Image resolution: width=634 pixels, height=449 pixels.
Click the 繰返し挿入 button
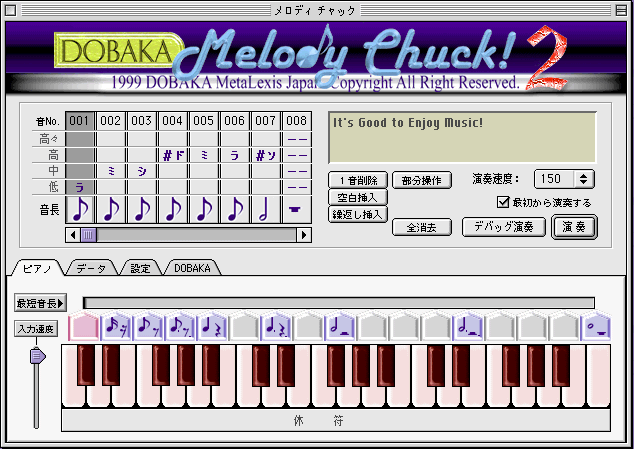pos(358,214)
